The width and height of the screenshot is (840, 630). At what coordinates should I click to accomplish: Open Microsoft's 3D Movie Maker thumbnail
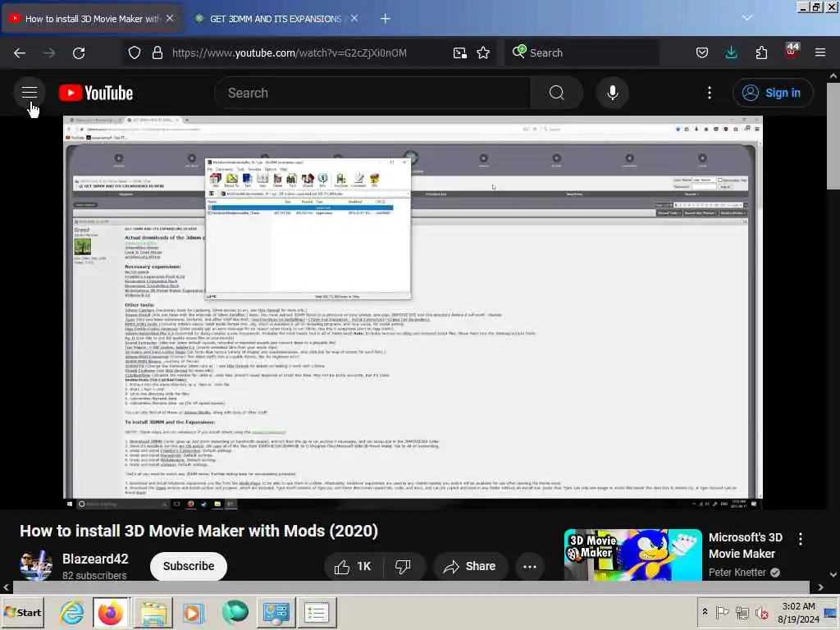(632, 555)
